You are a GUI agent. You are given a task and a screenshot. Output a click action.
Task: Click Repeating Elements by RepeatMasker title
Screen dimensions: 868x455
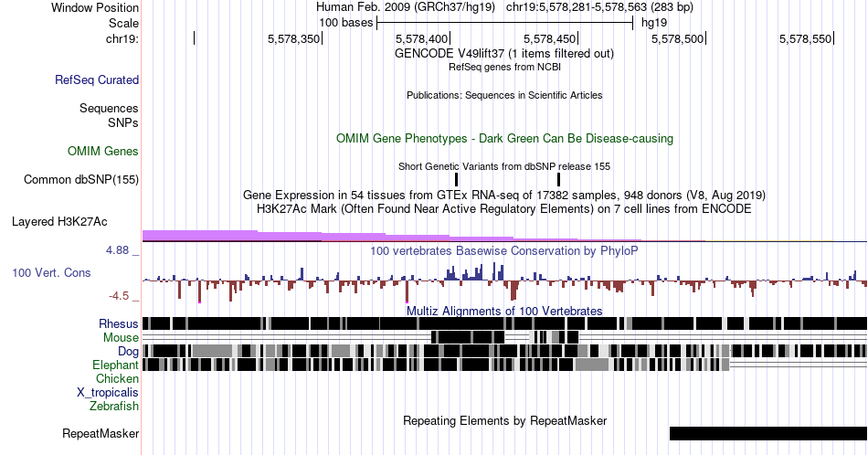point(504,420)
